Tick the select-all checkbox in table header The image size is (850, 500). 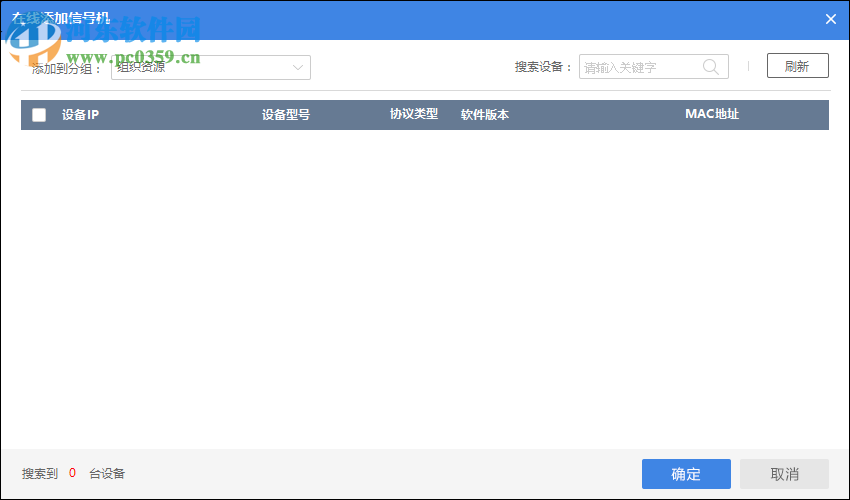(39, 114)
